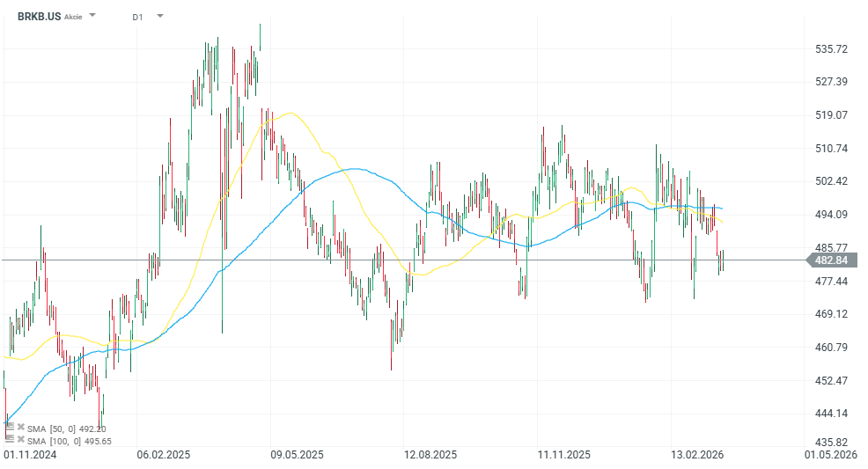Click the 13.02.2026 date axis label
This screenshot has height=469, width=868.
click(697, 455)
